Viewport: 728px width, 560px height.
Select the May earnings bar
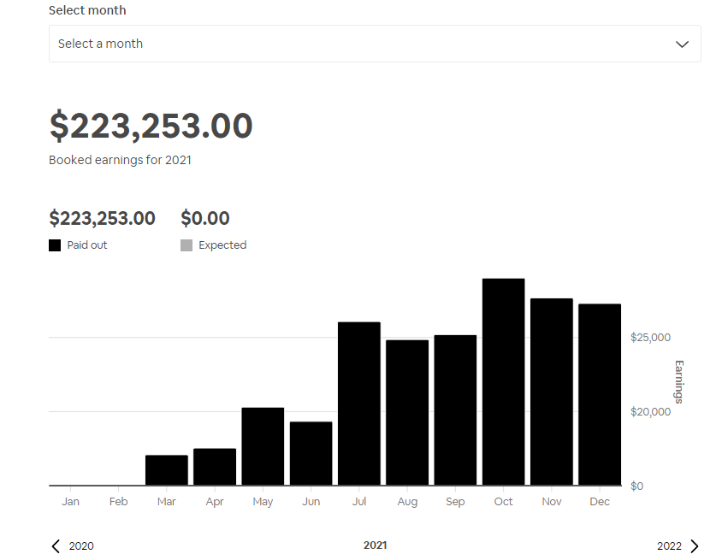pos(263,446)
